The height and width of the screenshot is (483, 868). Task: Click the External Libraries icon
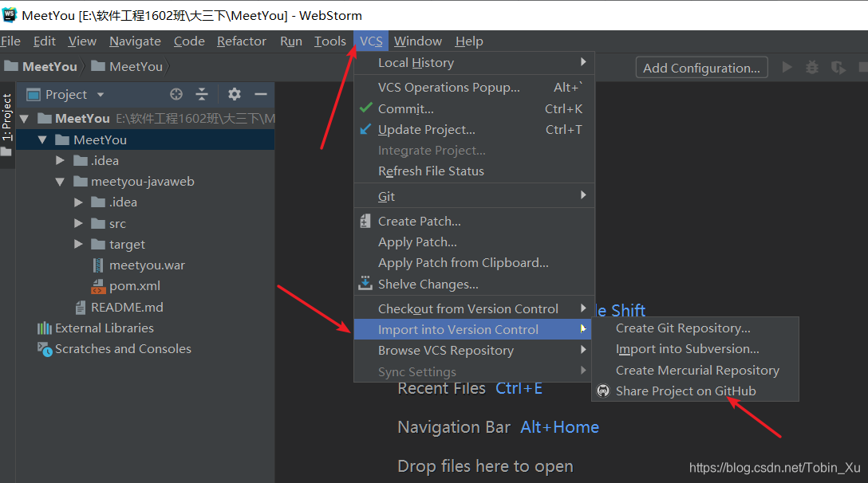(x=45, y=328)
